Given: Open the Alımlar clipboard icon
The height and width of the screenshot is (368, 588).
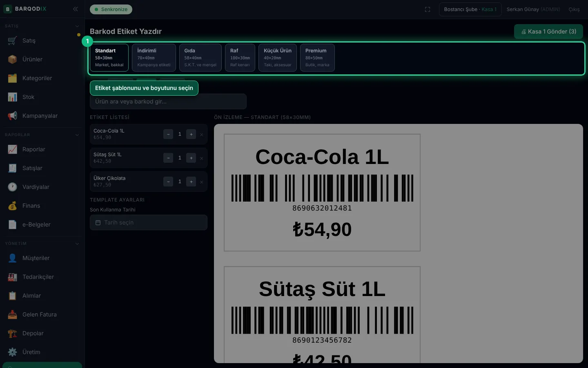Looking at the screenshot, I should coord(12,296).
